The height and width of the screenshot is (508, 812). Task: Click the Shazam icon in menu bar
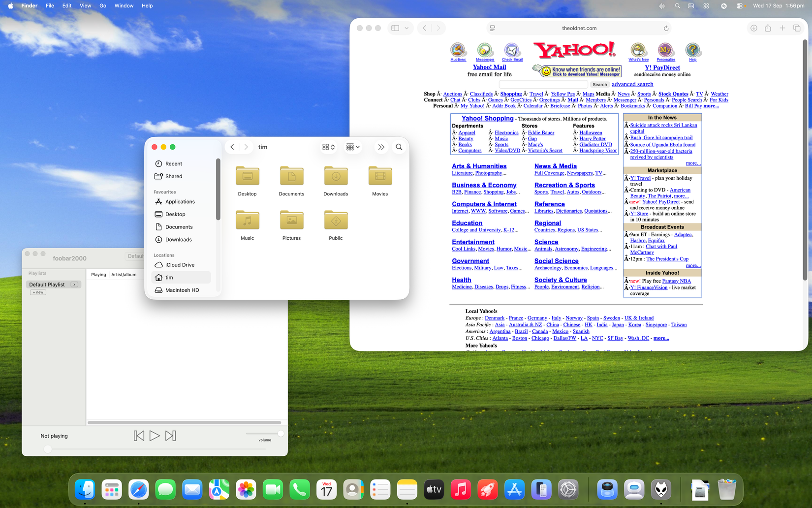[x=723, y=6]
